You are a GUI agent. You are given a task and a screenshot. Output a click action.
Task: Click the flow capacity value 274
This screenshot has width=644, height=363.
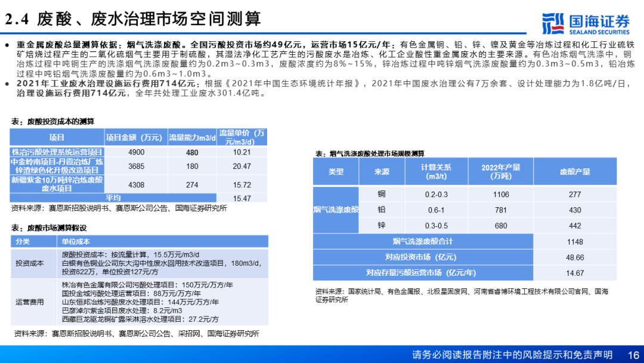(x=192, y=185)
